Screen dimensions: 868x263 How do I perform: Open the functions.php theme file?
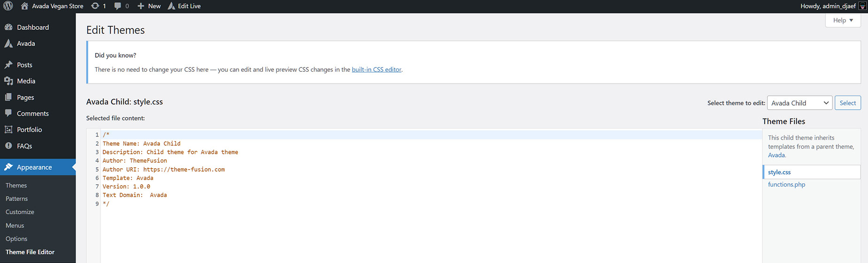pos(786,184)
